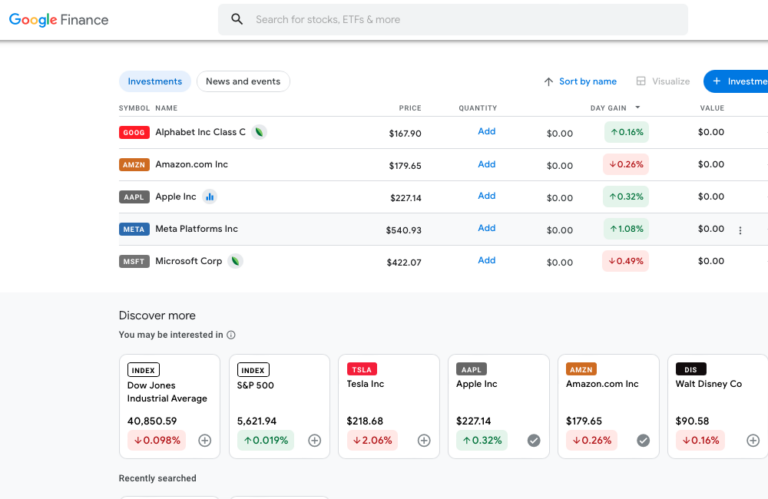Click the VALUE column header
Viewport: 768px width, 499px height.
point(712,108)
